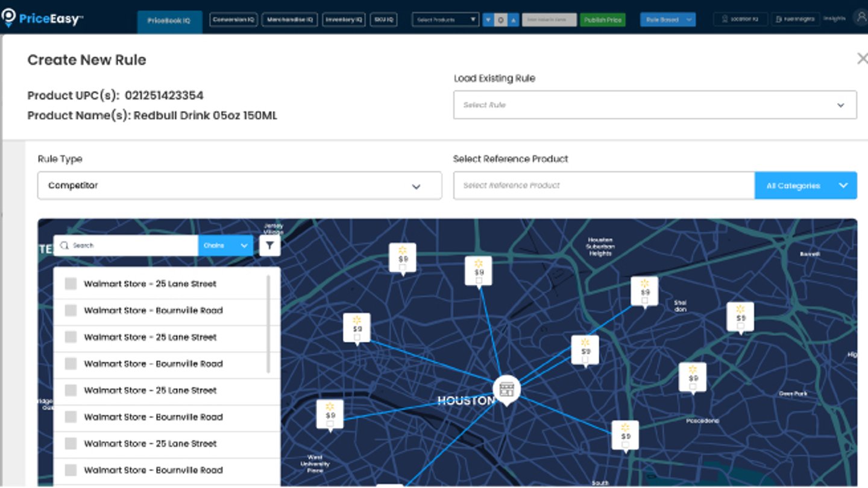Click the Deer Park map label

793,393
